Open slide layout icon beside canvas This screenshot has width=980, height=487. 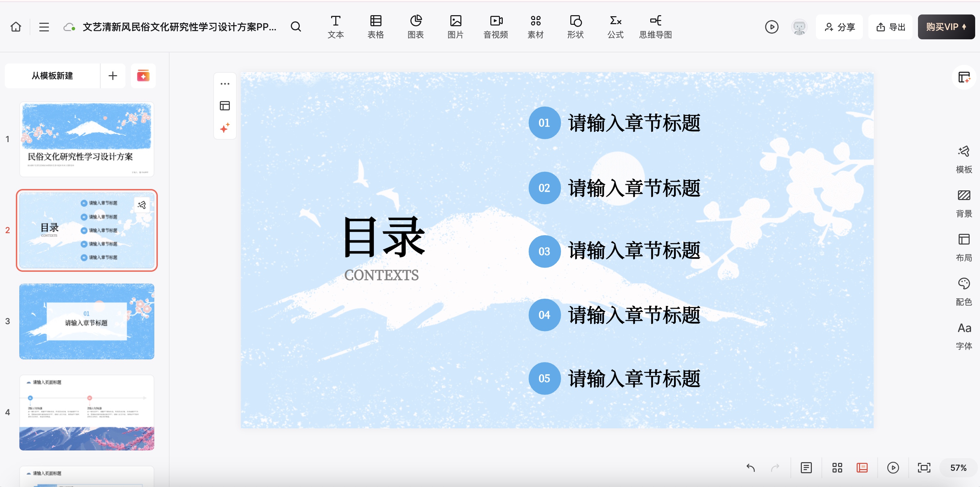point(225,106)
